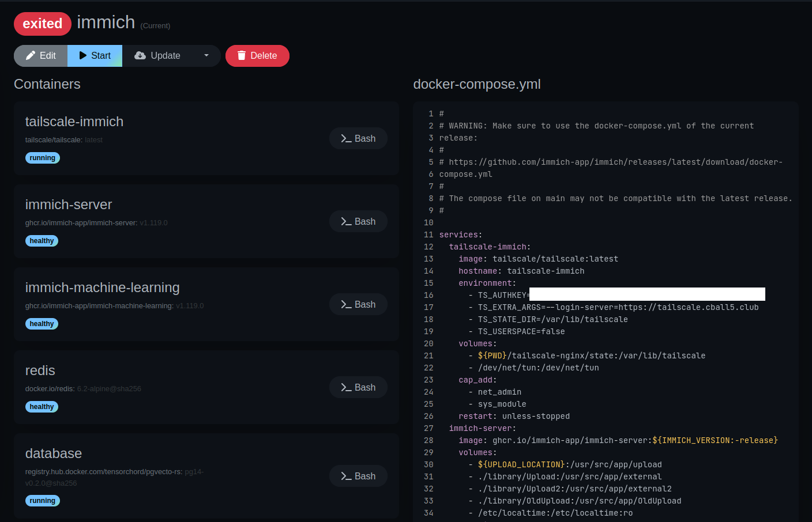Click the TS_EXTRA_ARGS login-server line
Screen dimensions: 812x522
(x=618, y=308)
